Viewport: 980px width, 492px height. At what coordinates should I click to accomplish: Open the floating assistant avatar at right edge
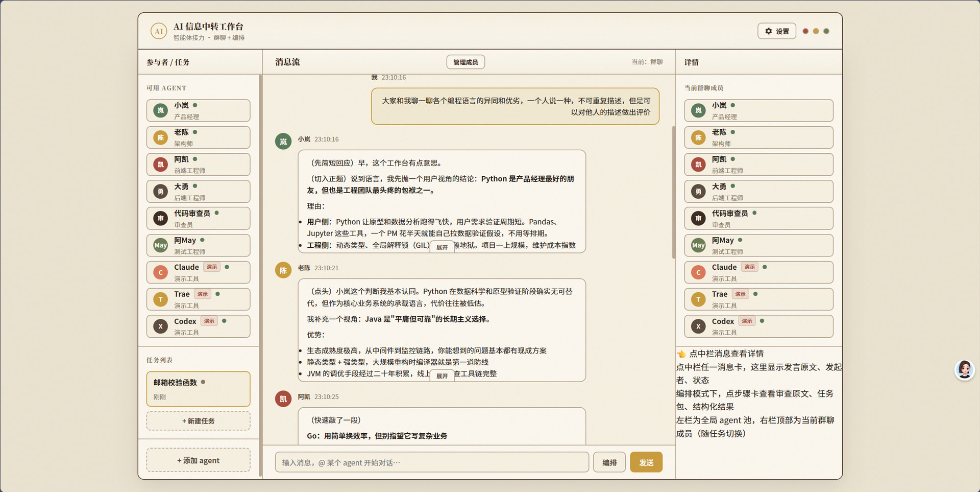pos(964,369)
